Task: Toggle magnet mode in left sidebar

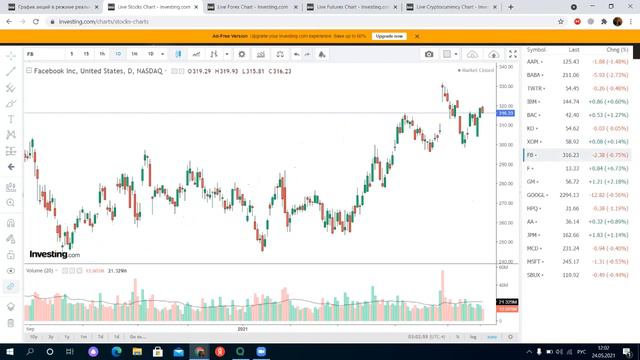Action: tap(11, 223)
